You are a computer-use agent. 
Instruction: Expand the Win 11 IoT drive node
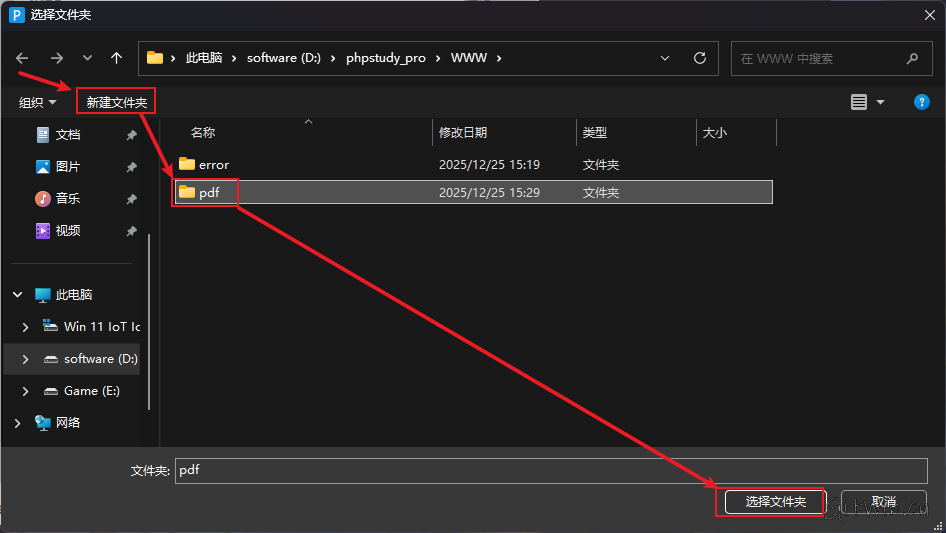25,327
